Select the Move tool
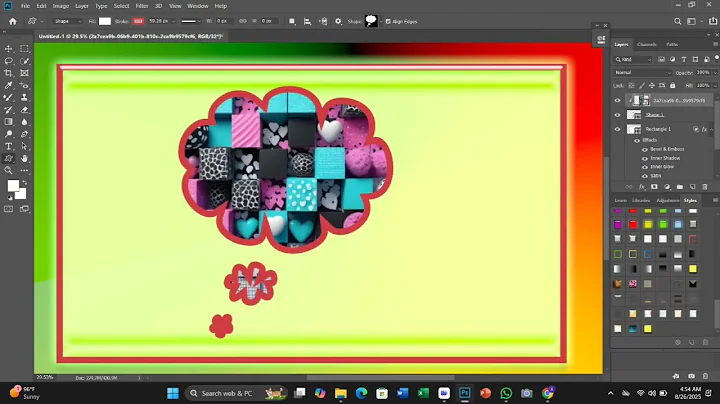Image resolution: width=720 pixels, height=404 pixels. (x=8, y=49)
